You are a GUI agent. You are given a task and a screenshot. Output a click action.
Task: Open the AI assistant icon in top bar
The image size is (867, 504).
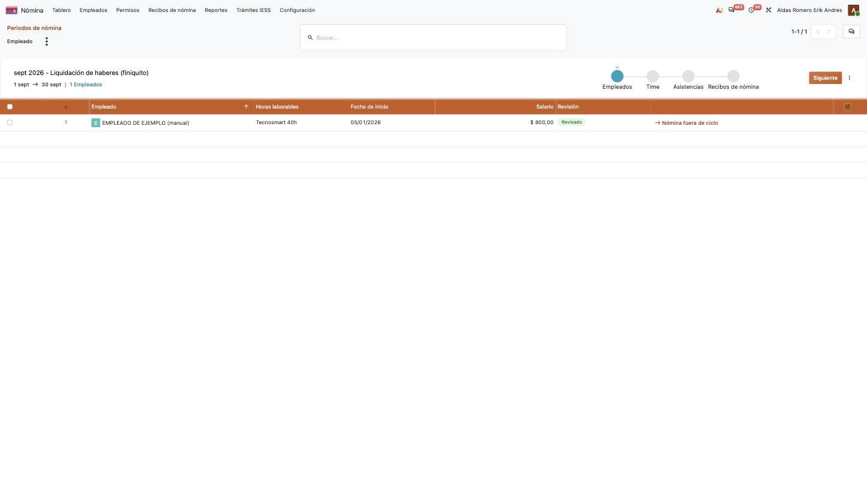[x=719, y=10]
